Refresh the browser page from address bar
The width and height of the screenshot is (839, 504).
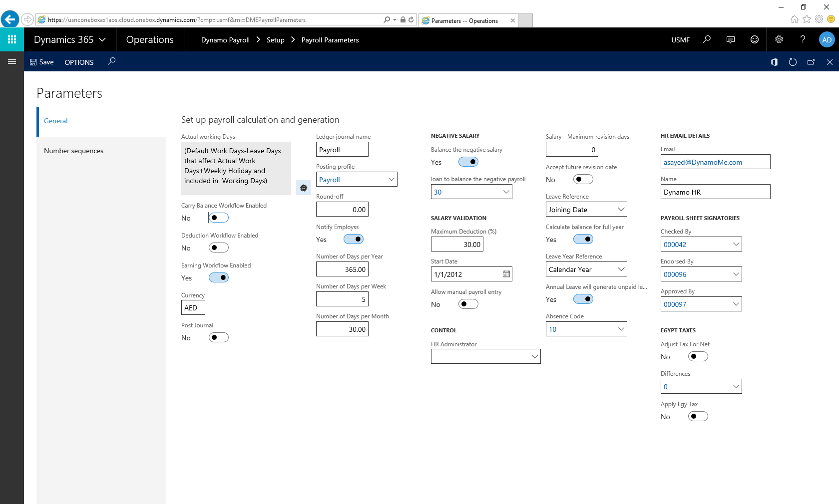tap(411, 19)
